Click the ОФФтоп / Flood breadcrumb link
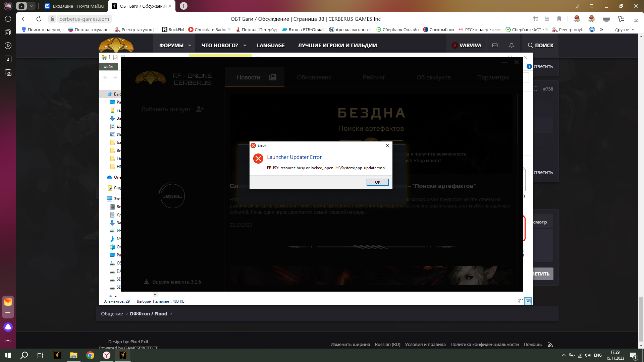This screenshot has width=644, height=362. pyautogui.click(x=148, y=314)
